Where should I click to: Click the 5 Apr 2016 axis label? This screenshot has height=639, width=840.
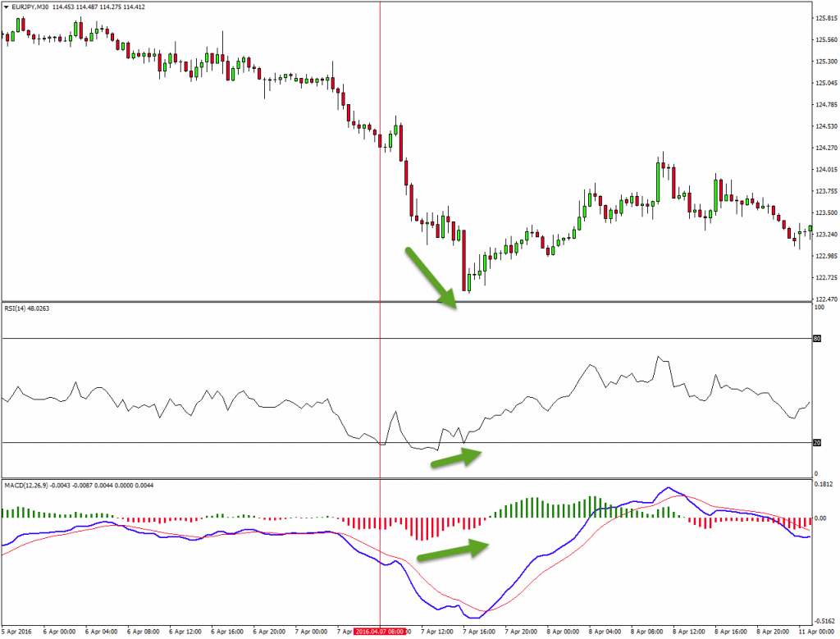[x=18, y=632]
